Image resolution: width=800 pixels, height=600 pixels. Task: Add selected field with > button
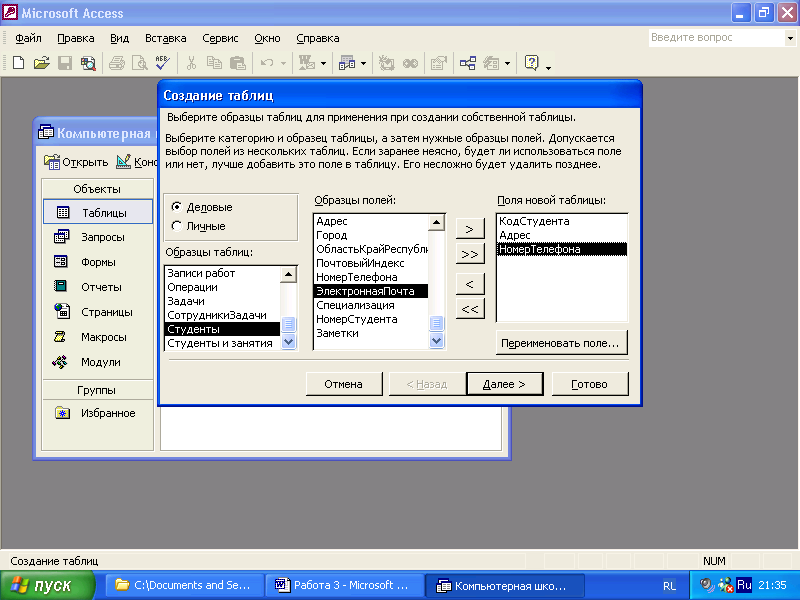470,229
